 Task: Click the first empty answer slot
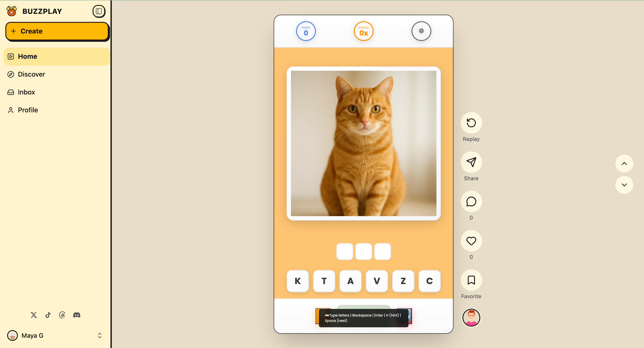coord(345,251)
